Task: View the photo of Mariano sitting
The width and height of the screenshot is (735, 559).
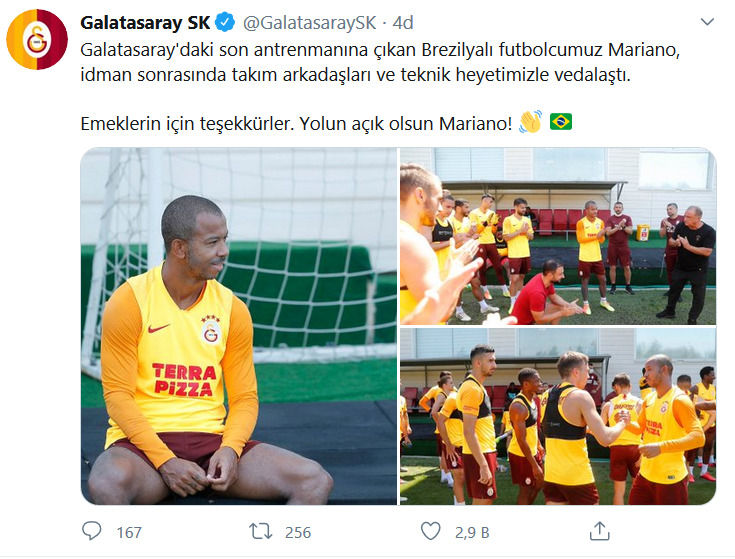Action: point(239,326)
